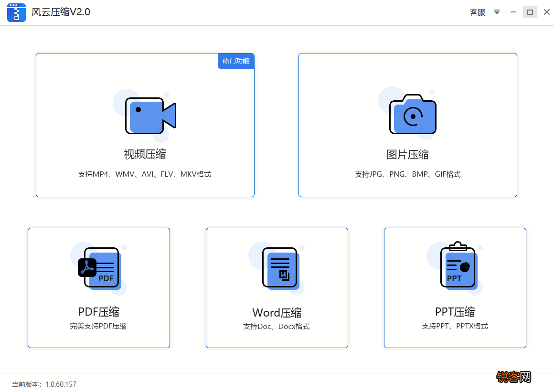Image resolution: width=554 pixels, height=392 pixels.
Task: Select the 视频压缩 title text
Action: pos(145,154)
